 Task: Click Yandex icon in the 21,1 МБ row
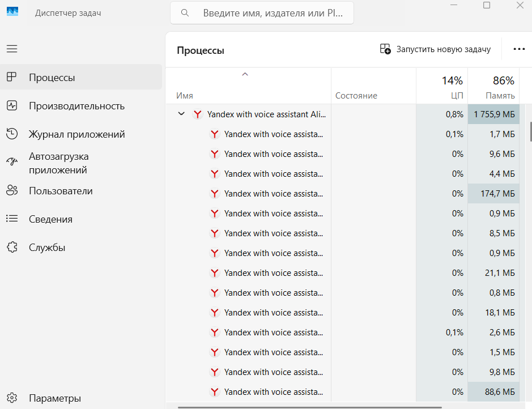(x=214, y=273)
